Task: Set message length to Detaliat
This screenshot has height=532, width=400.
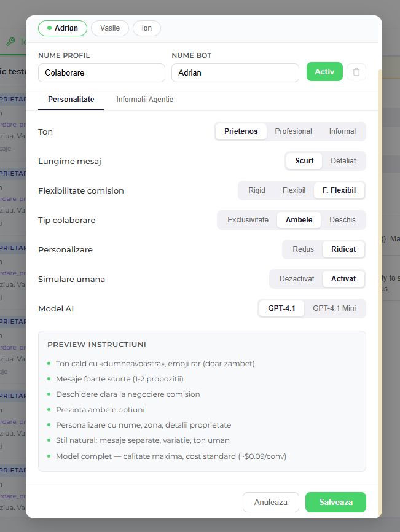Action: pos(343,160)
